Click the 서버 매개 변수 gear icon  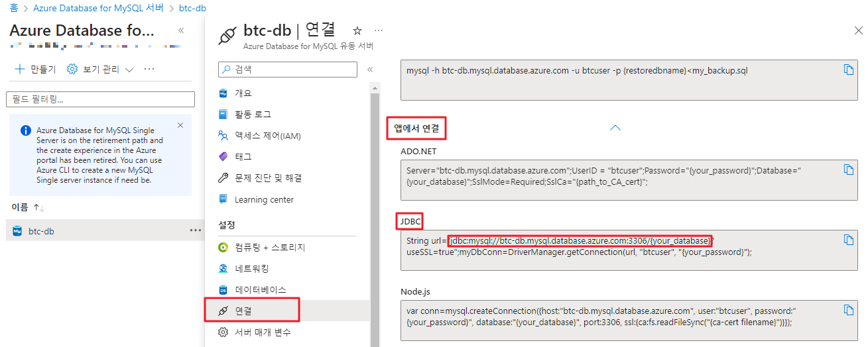[x=223, y=332]
